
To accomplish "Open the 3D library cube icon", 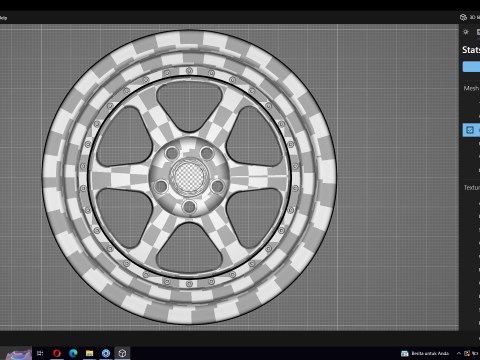I will [x=463, y=17].
